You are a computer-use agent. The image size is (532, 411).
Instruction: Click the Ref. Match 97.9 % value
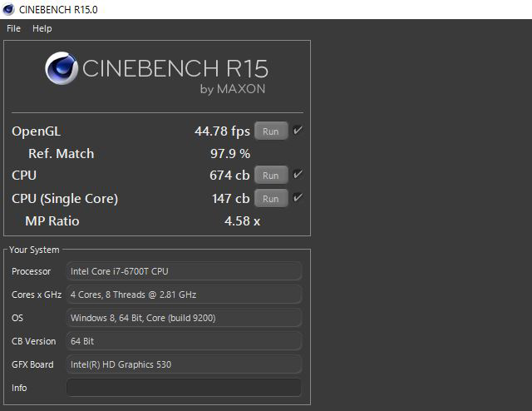click(230, 154)
